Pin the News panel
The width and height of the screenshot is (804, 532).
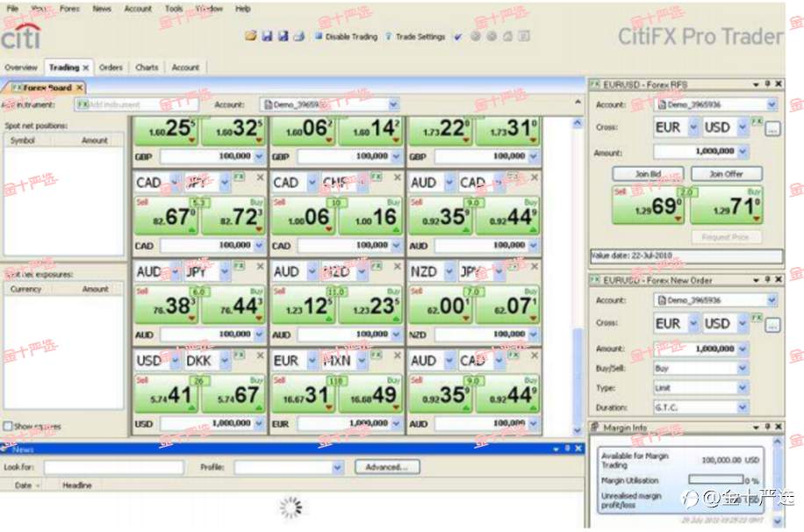[x=567, y=449]
